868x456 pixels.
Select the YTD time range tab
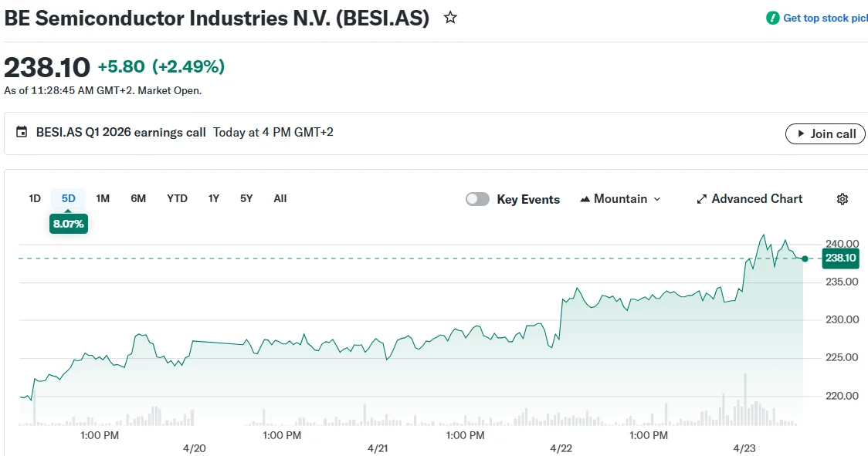point(177,198)
